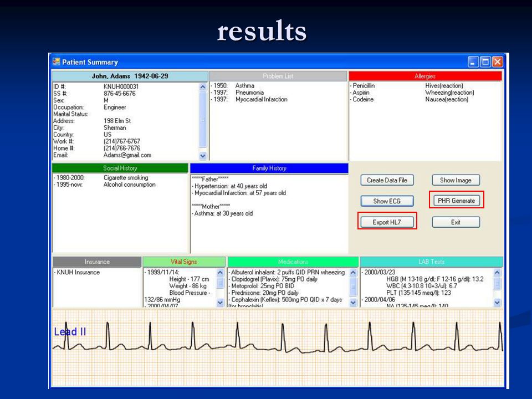Viewport: 532px width, 399px height.
Task: Select Aspirin allergy entry
Action: (x=360, y=93)
